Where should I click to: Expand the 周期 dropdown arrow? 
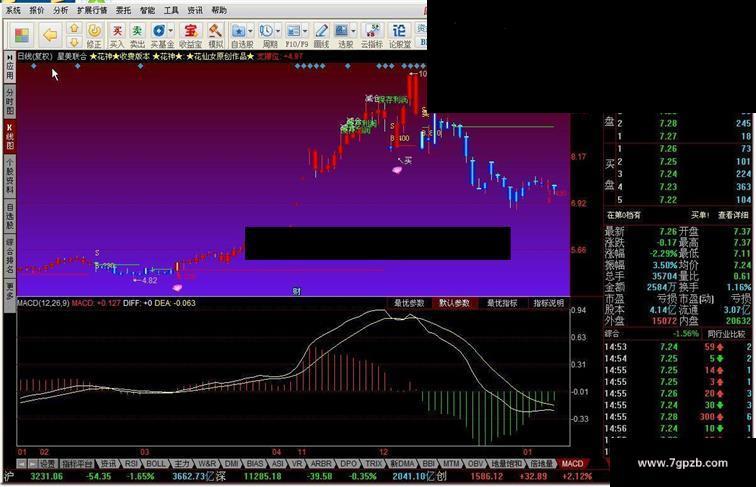278,31
